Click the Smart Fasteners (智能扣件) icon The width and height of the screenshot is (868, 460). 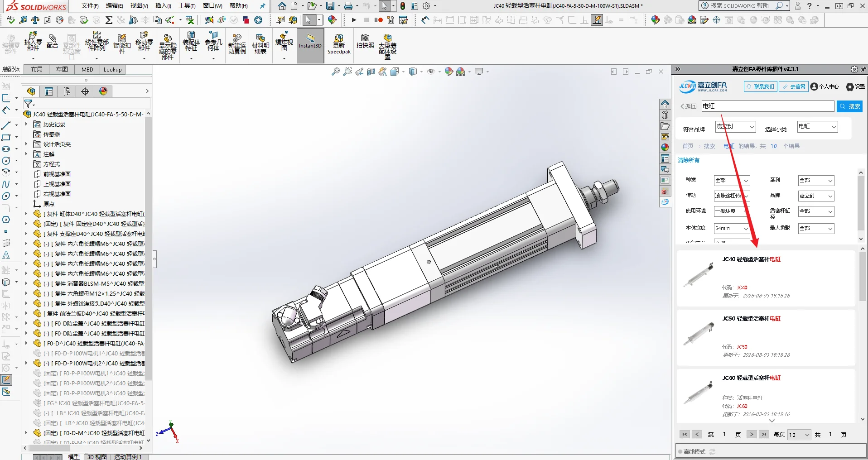coord(122,43)
